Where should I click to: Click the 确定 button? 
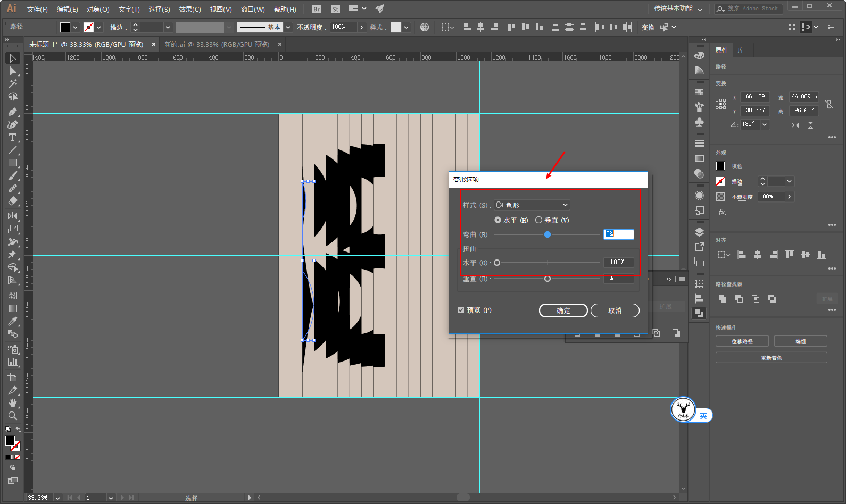(x=563, y=310)
